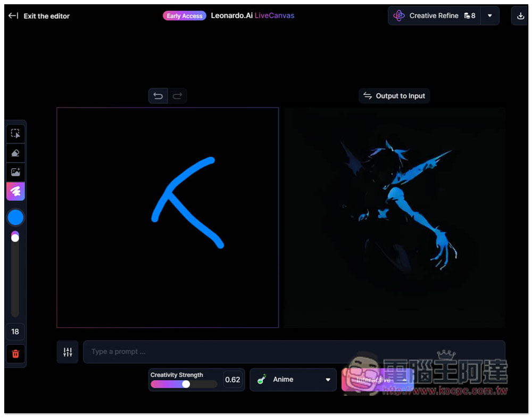Image resolution: width=532 pixels, height=418 pixels.
Task: Click the red trash icon to clear canvas
Action: [x=15, y=354]
